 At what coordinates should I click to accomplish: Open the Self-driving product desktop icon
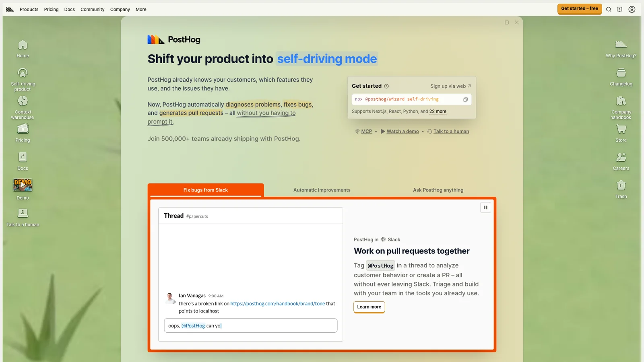pos(23,79)
